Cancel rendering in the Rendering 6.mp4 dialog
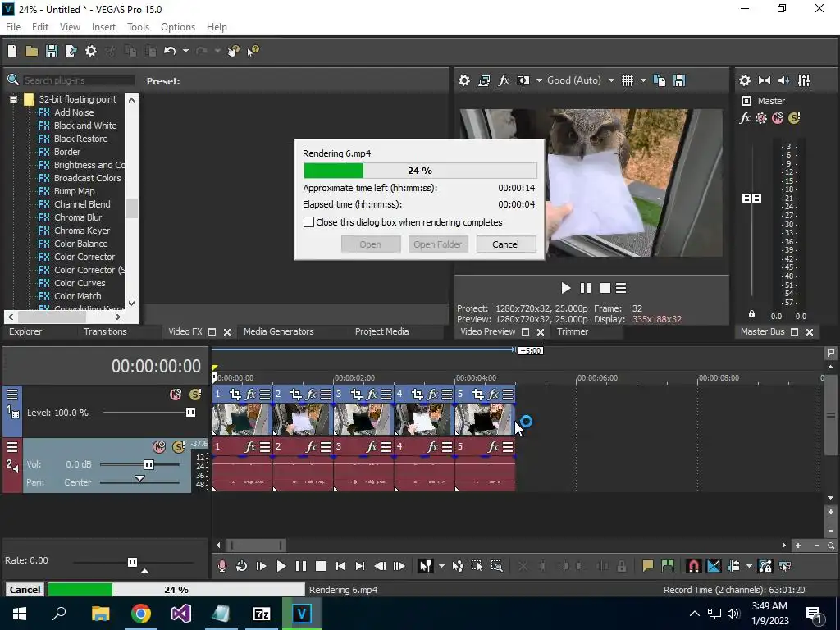This screenshot has width=840, height=630. 505,244
